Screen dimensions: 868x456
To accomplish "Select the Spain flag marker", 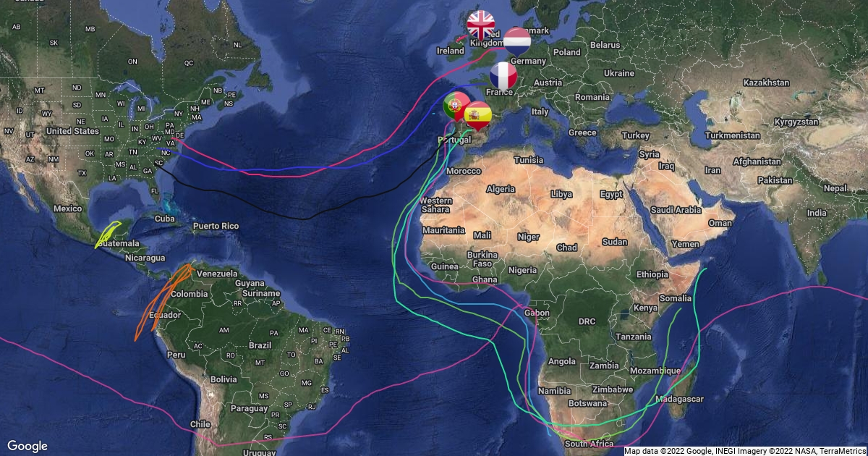I will [x=477, y=114].
